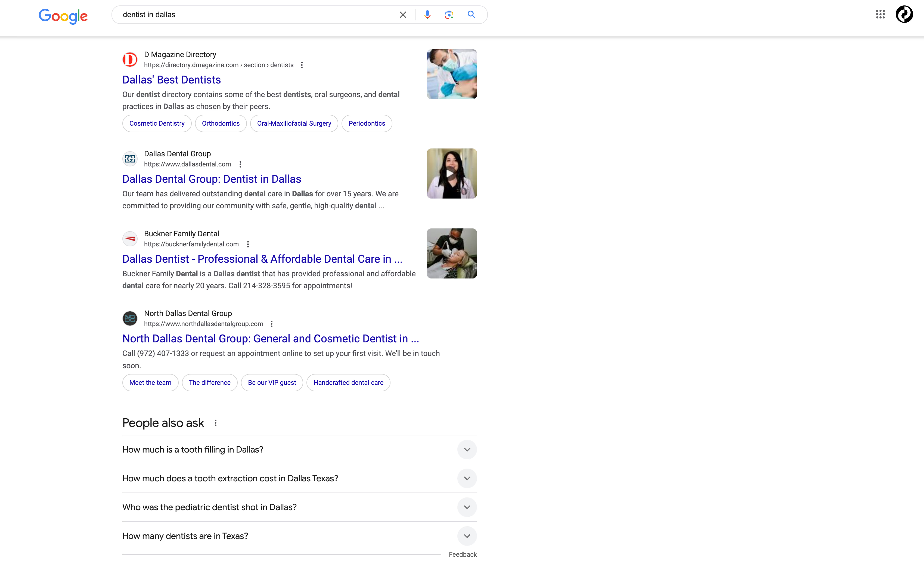
Task: Open more options for bucknerfamilydental.com result
Action: tap(248, 244)
